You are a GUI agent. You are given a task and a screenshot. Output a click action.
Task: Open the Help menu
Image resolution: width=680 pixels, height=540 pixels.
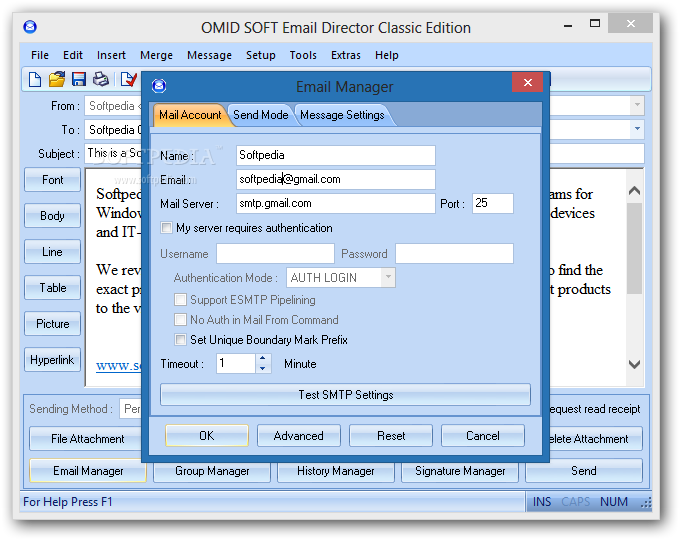click(387, 56)
